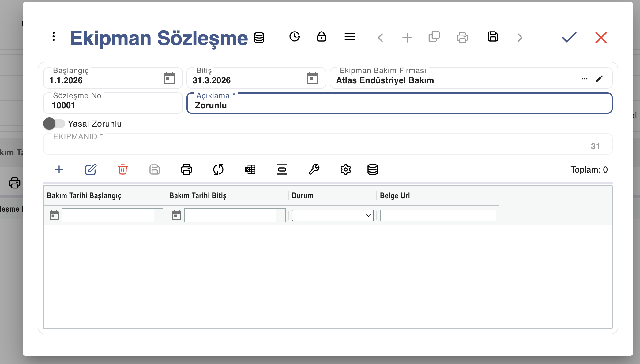Click the save diskette icon in header
The image size is (640, 364).
(493, 37)
